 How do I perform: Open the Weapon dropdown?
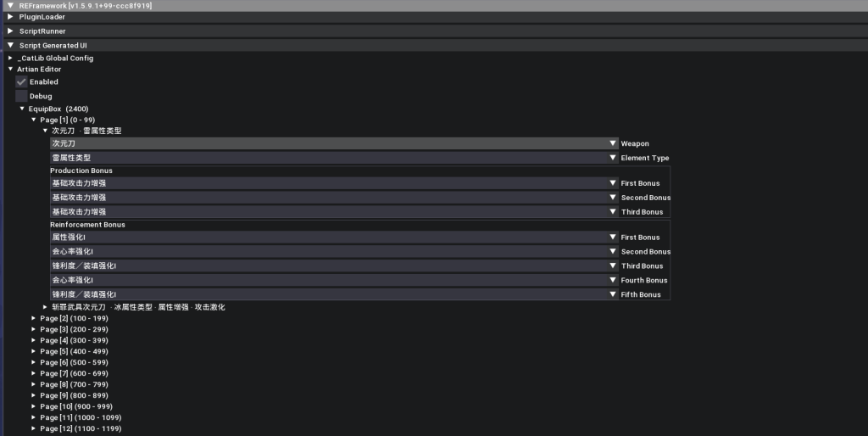pyautogui.click(x=612, y=144)
